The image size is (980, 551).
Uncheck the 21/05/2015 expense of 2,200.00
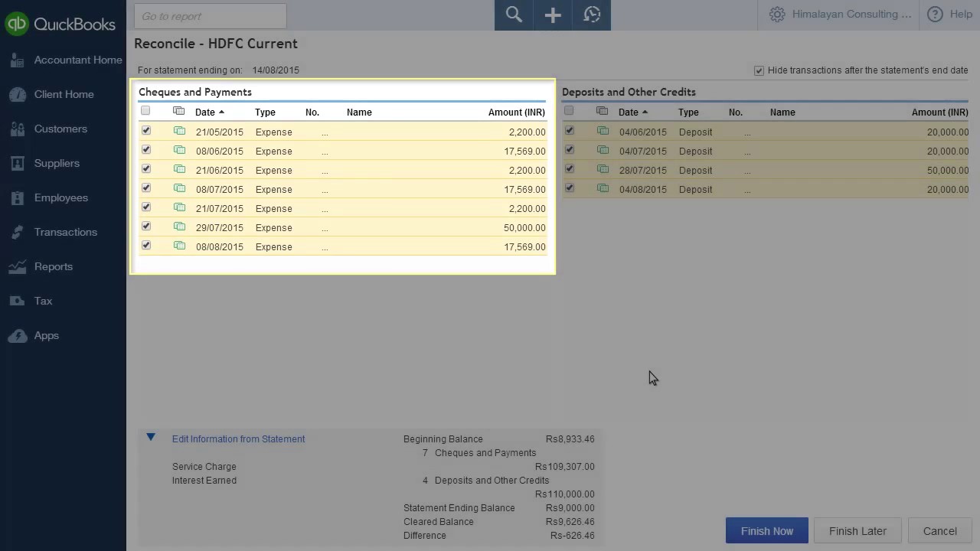click(x=146, y=131)
